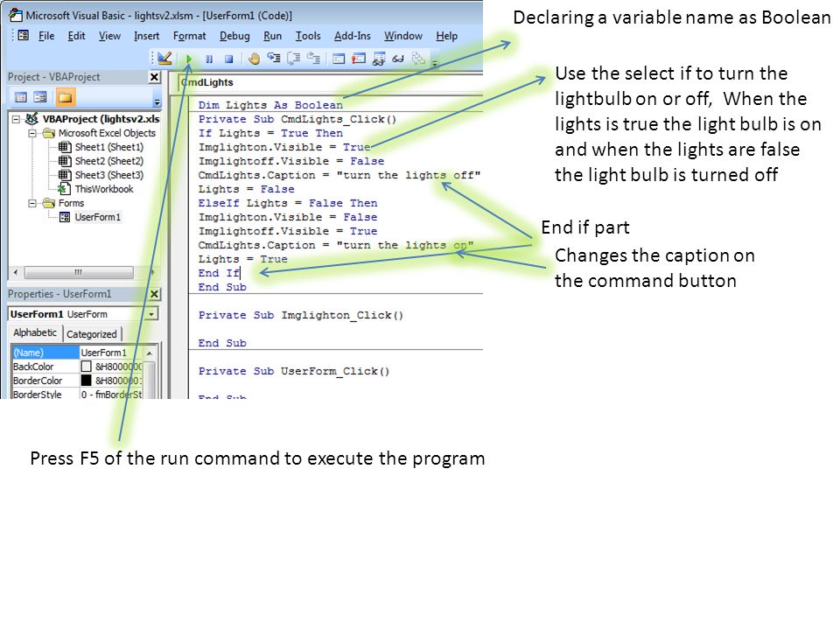Screen dimensions: 840x630
Task: Switch to the Categorized properties tab
Action: click(x=92, y=334)
